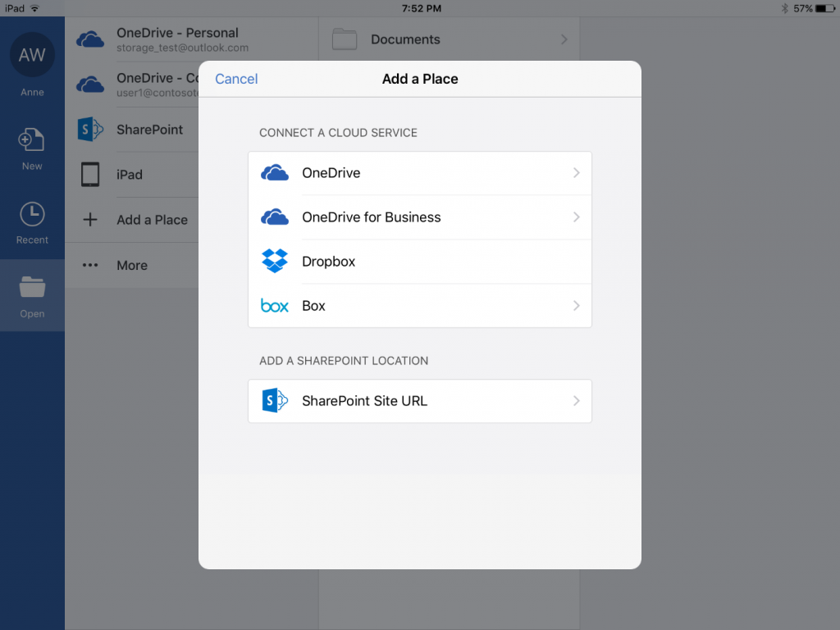Image resolution: width=840 pixels, height=630 pixels.
Task: Click the Box service icon
Action: [275, 305]
